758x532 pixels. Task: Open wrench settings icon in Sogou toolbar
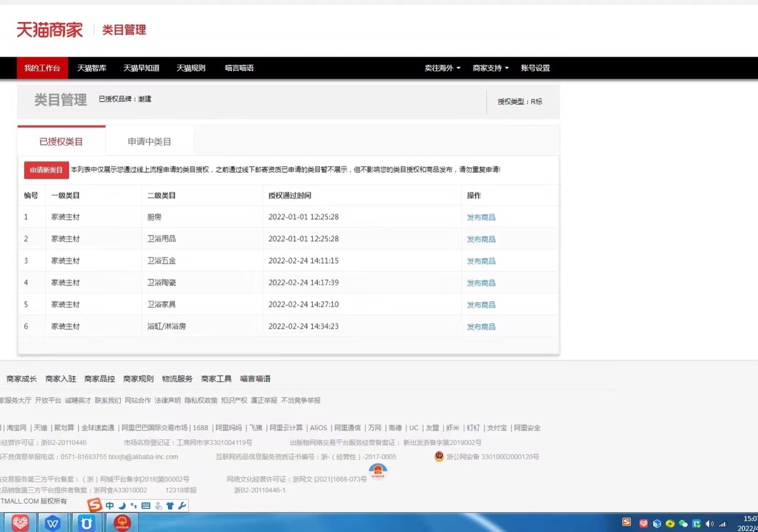182,505
